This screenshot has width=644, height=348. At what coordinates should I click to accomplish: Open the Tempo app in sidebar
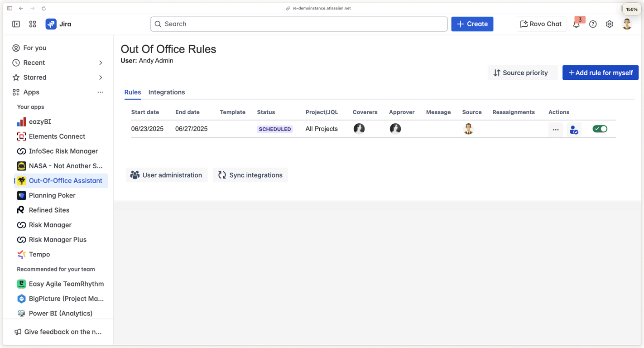pos(39,254)
